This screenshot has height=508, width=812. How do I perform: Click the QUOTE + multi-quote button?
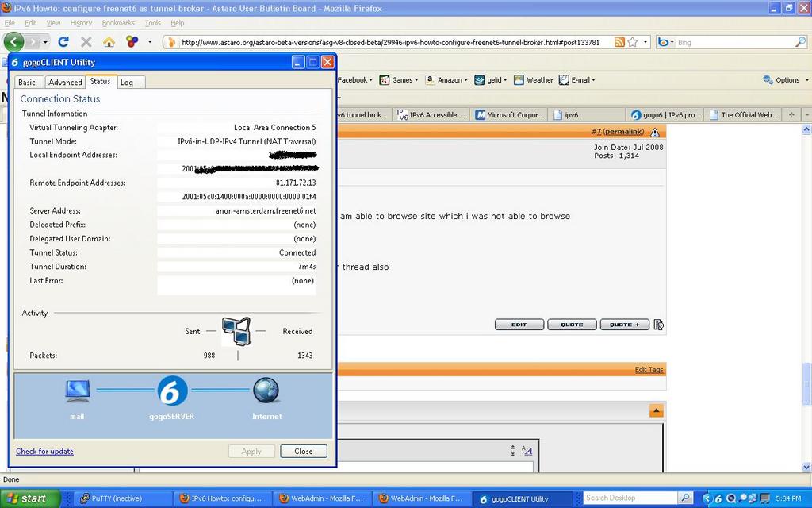[x=625, y=325]
